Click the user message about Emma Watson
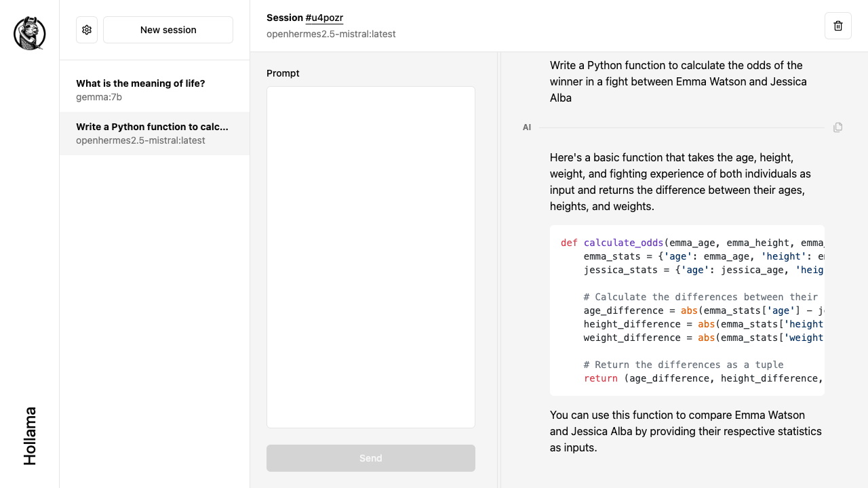The width and height of the screenshot is (868, 488). pos(678,81)
